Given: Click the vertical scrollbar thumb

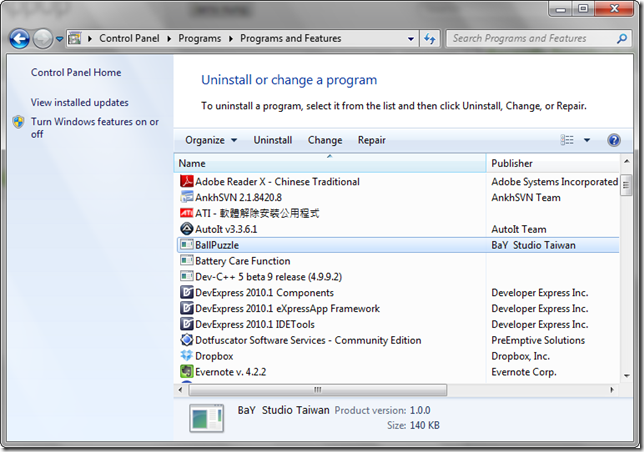Looking at the screenshot, I should tap(626, 186).
